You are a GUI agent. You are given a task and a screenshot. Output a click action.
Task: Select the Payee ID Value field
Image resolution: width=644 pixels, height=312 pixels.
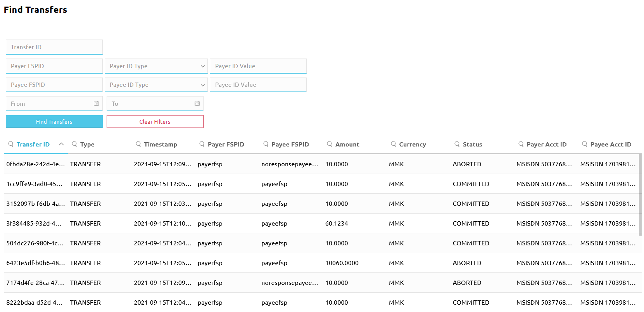click(258, 85)
